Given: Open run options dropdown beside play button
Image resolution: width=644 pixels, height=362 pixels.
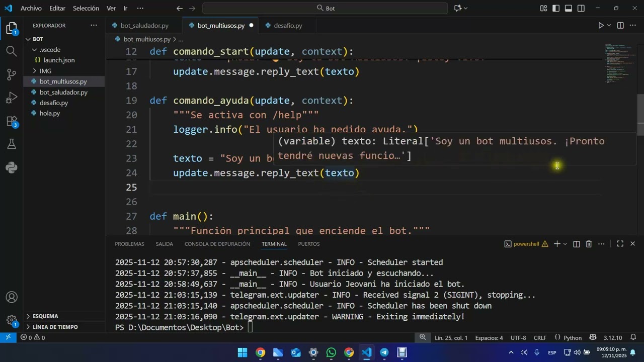Looking at the screenshot, I should tap(609, 25).
